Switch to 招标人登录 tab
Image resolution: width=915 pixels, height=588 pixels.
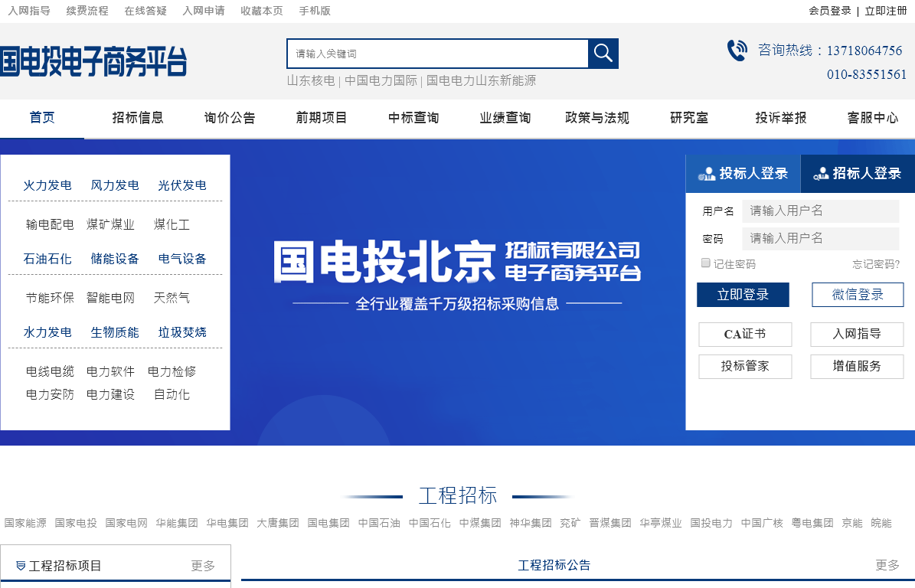(x=858, y=173)
